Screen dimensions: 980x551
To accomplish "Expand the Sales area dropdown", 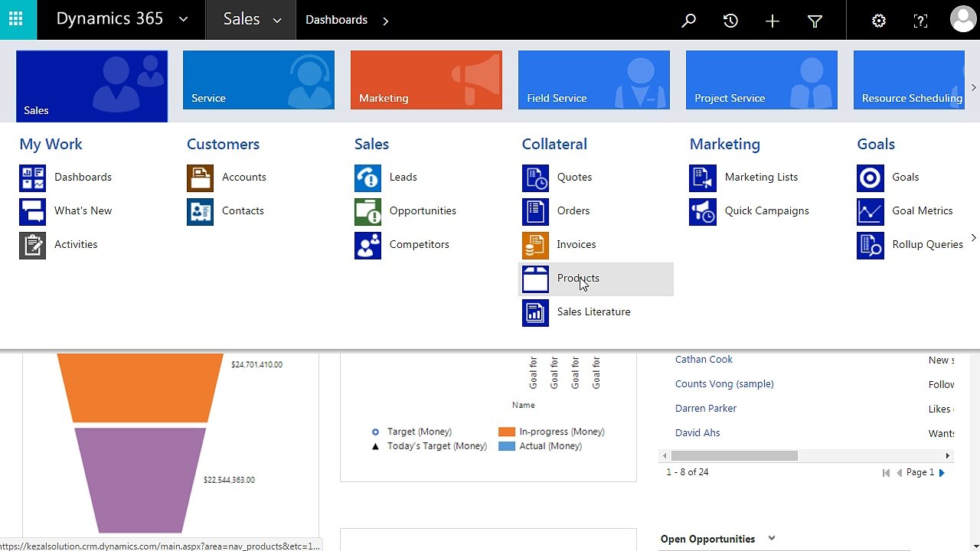I will coord(277,21).
